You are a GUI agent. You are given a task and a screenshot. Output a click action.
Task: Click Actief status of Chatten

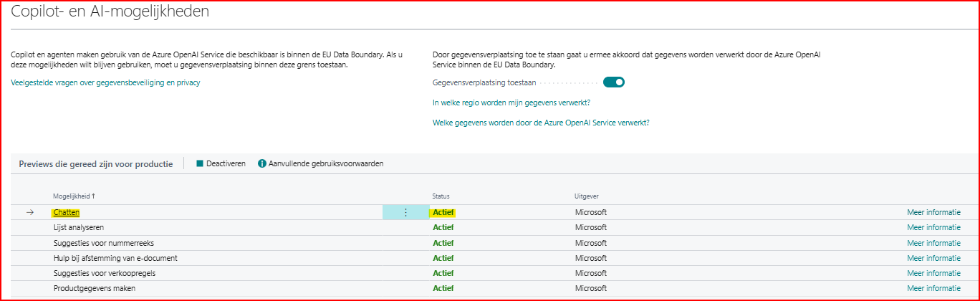(443, 212)
